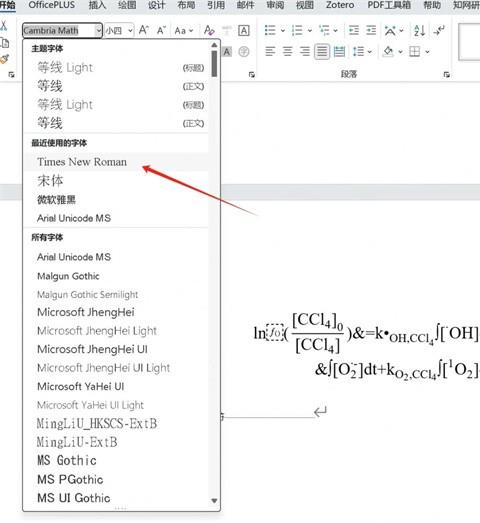
Task: Click the character border icon
Action: tap(244, 30)
